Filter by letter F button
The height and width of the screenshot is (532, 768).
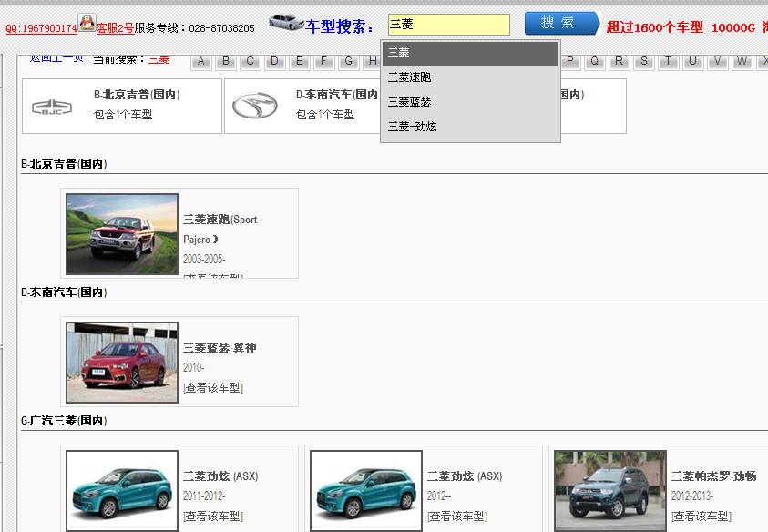pyautogui.click(x=323, y=62)
